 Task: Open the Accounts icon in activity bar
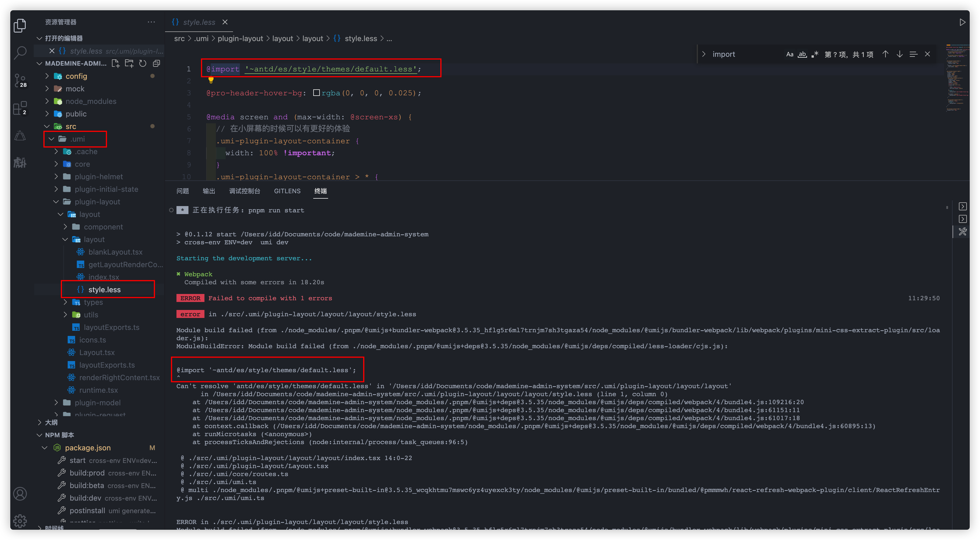(20, 493)
